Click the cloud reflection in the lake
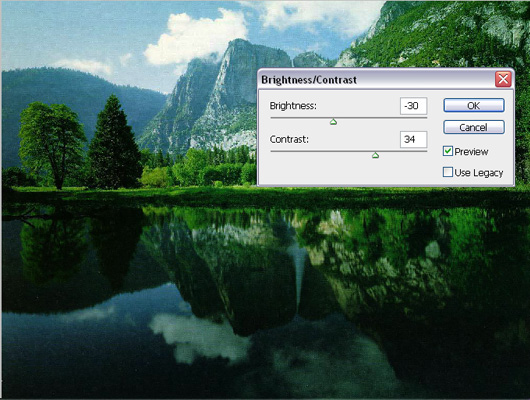 (199, 336)
